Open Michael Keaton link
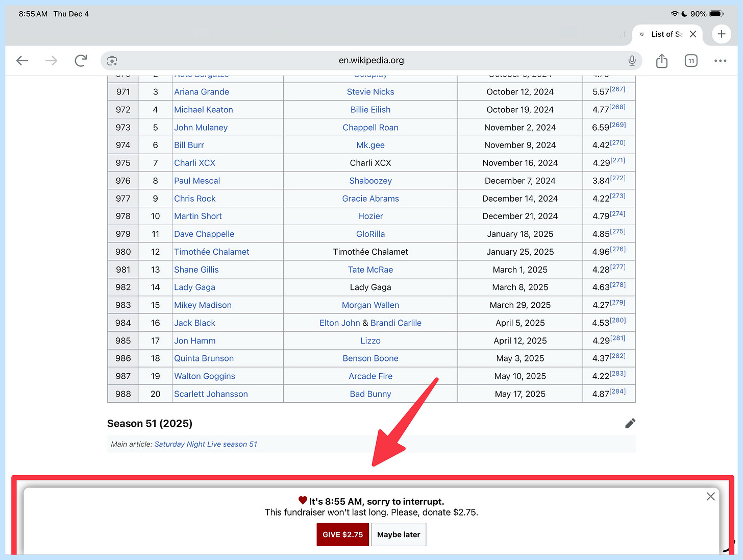This screenshot has width=743, height=560. 204,110
